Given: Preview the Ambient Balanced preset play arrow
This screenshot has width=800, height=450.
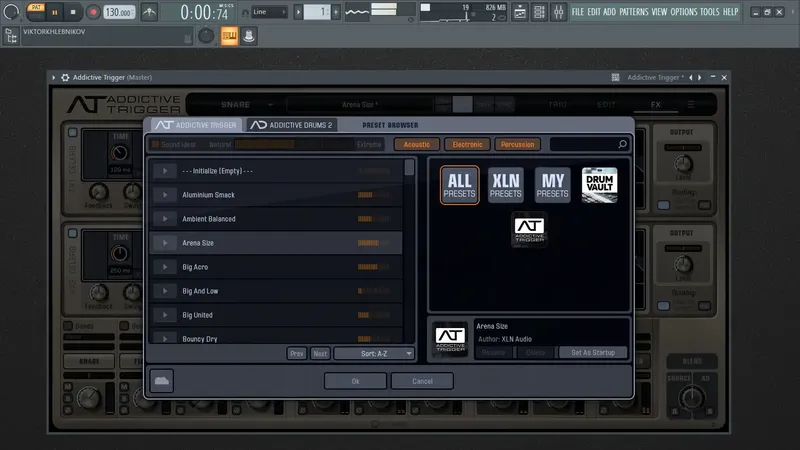Looking at the screenshot, I should point(165,219).
